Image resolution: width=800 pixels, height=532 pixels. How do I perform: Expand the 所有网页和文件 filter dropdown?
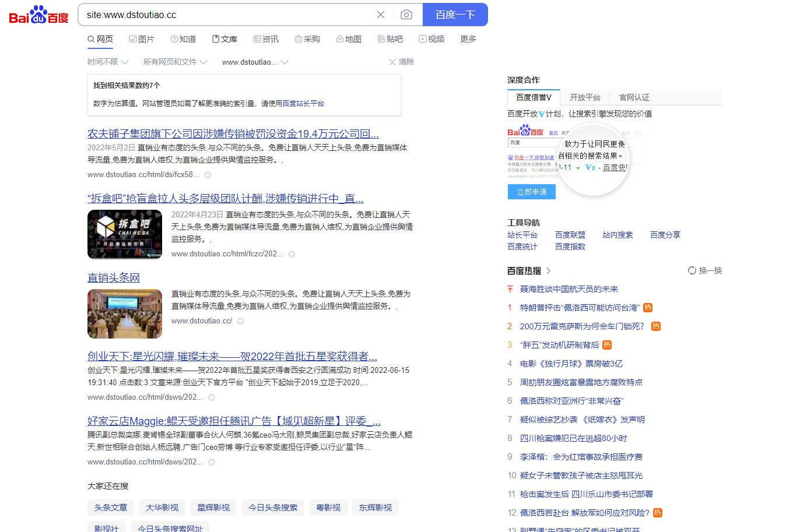coord(175,62)
